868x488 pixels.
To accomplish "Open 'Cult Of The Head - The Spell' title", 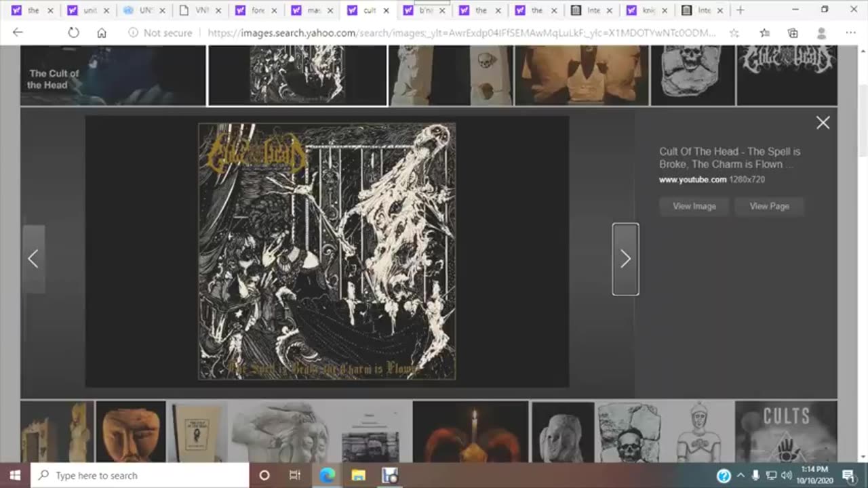I will [730, 158].
